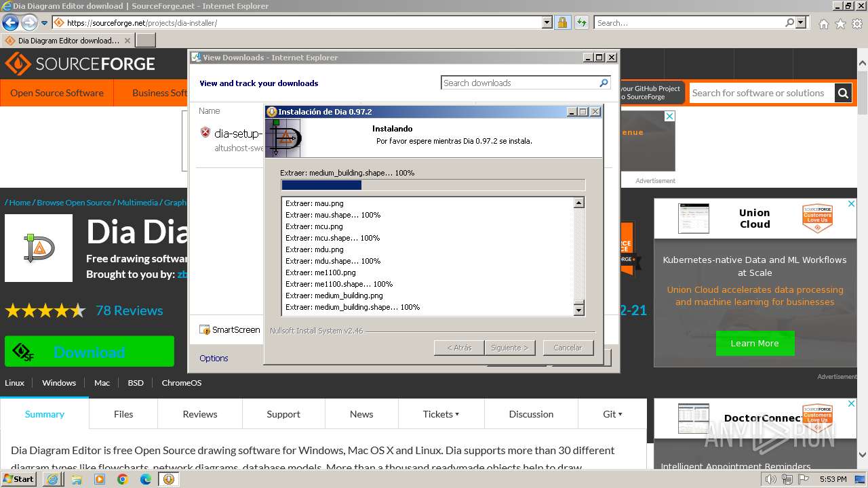Viewport: 868px width, 488px height.
Task: Open the News tab
Action: point(361,414)
